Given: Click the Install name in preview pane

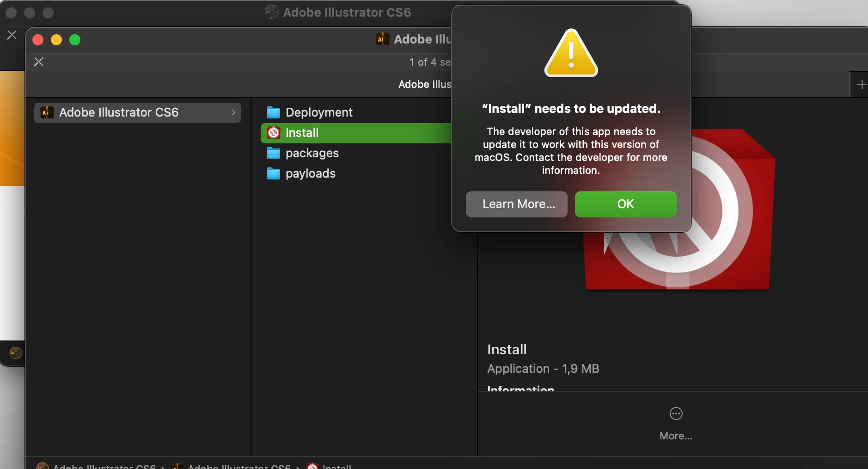Looking at the screenshot, I should coord(507,350).
